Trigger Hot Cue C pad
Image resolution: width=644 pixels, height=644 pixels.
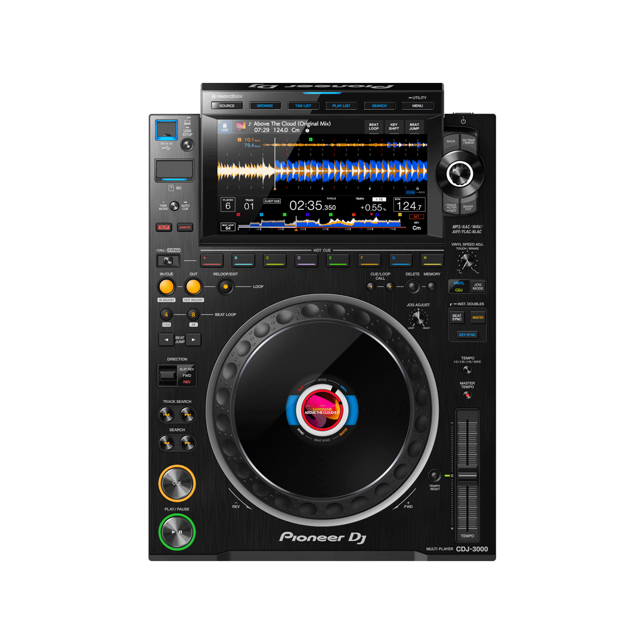pyautogui.click(x=275, y=261)
